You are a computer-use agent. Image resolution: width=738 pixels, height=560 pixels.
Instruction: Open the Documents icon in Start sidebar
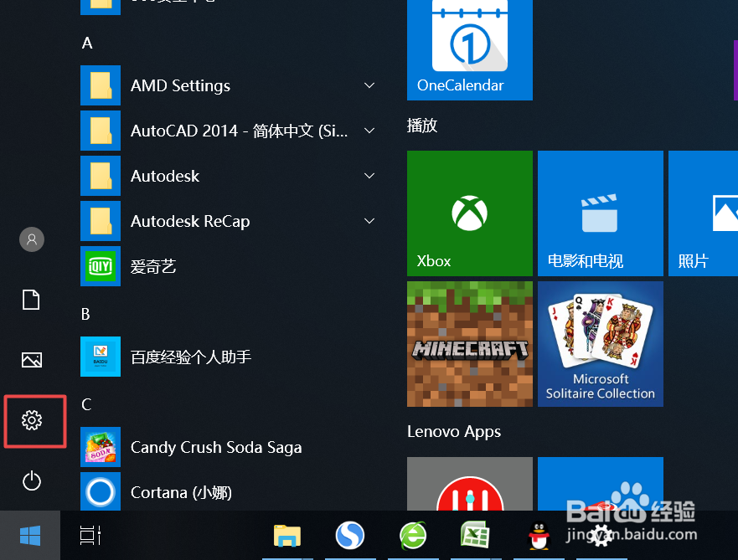pos(31,300)
